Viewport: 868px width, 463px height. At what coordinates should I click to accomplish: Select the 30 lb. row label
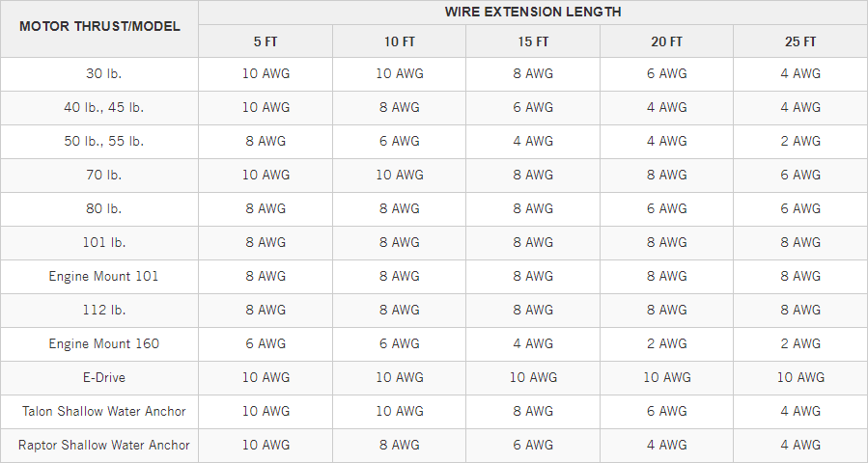(103, 74)
